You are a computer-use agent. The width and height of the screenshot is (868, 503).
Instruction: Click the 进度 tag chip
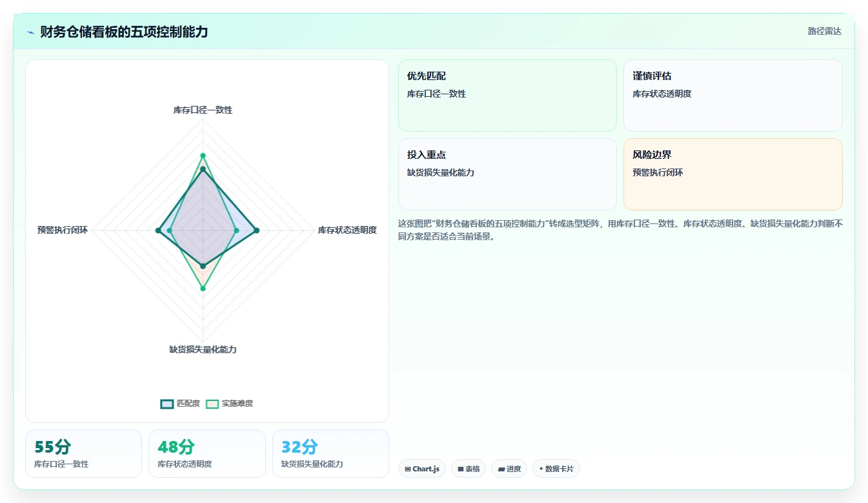[509, 469]
